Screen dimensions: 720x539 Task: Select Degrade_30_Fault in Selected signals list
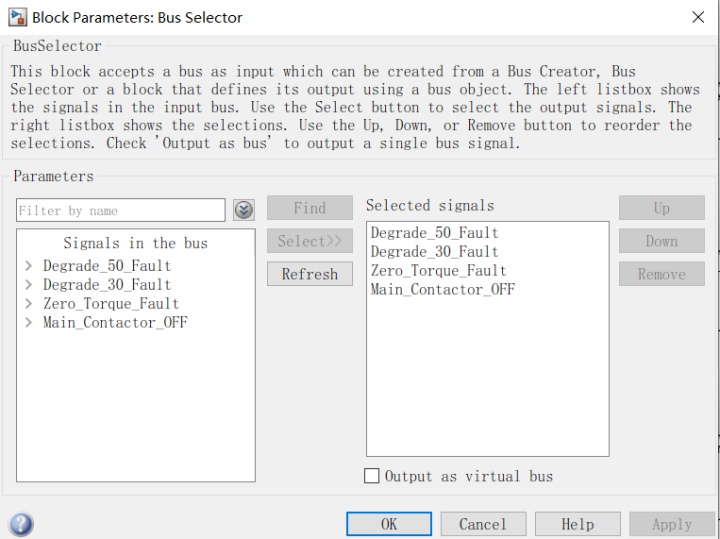click(434, 252)
